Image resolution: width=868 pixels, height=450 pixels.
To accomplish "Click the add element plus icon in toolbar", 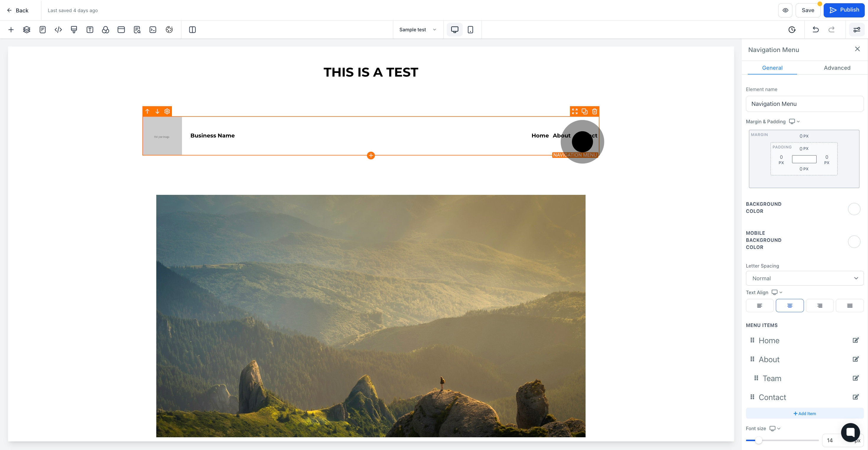I will pos(11,30).
